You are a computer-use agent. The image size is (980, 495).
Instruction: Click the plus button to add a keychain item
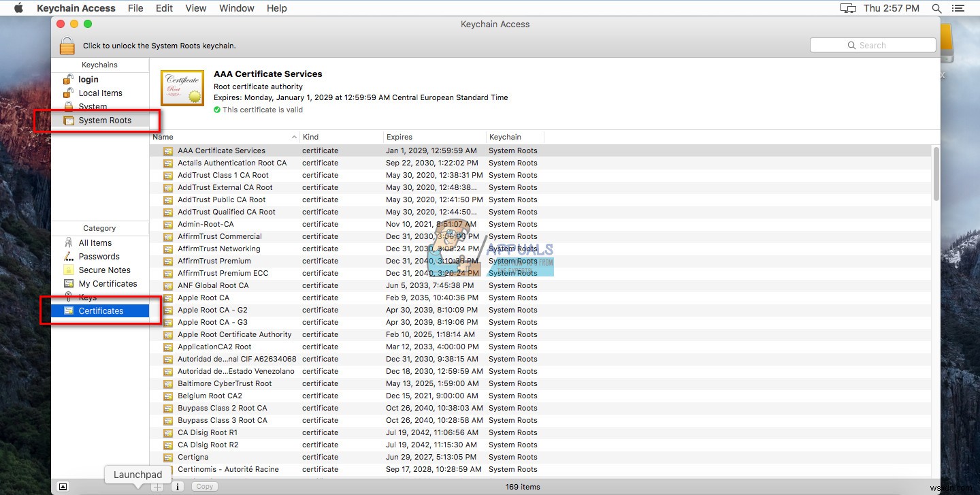(157, 487)
